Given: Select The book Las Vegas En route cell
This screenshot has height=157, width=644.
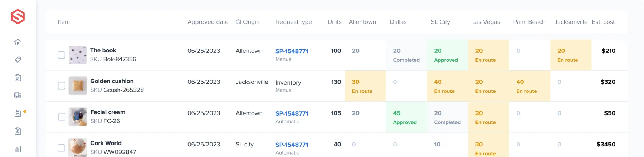Looking at the screenshot, I should [x=489, y=55].
